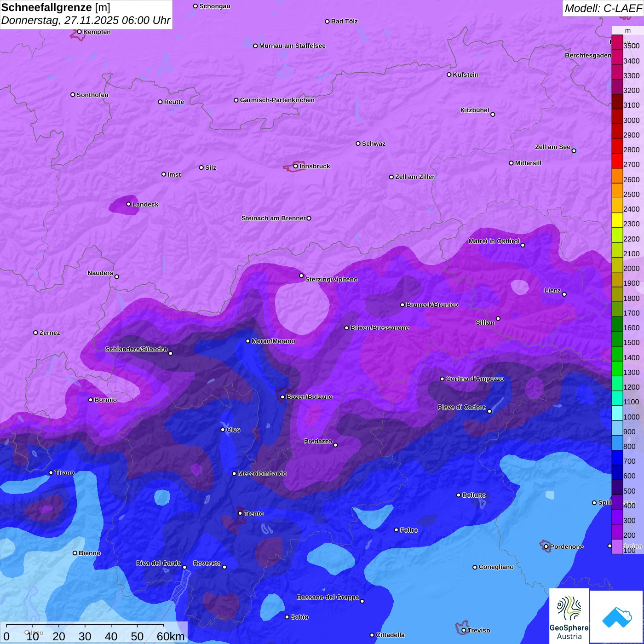This screenshot has height=644, width=644.
Task: Open the GeoSphere Austria logo
Action: pyautogui.click(x=569, y=616)
